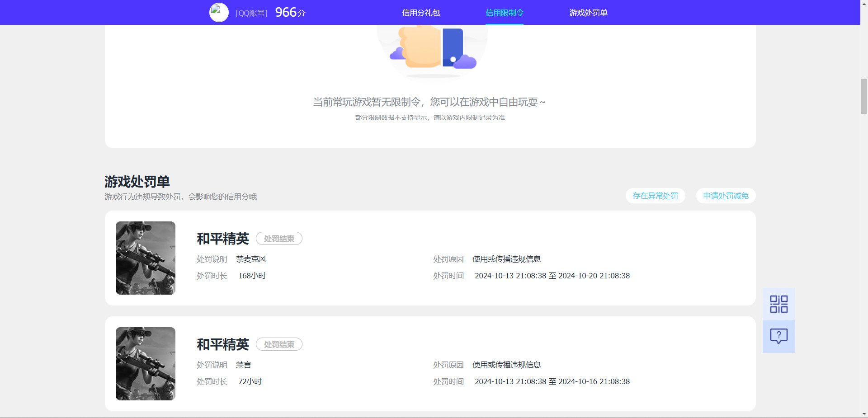
Task: Click the 存在异常处罚 button
Action: (x=655, y=196)
